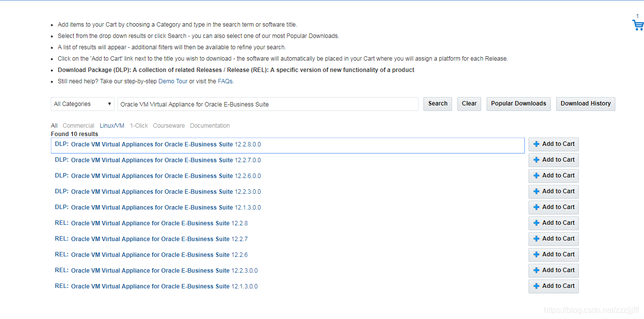
Task: Open DLP Virtual Appliances 12.2.8.0.0 title link
Action: 166,144
